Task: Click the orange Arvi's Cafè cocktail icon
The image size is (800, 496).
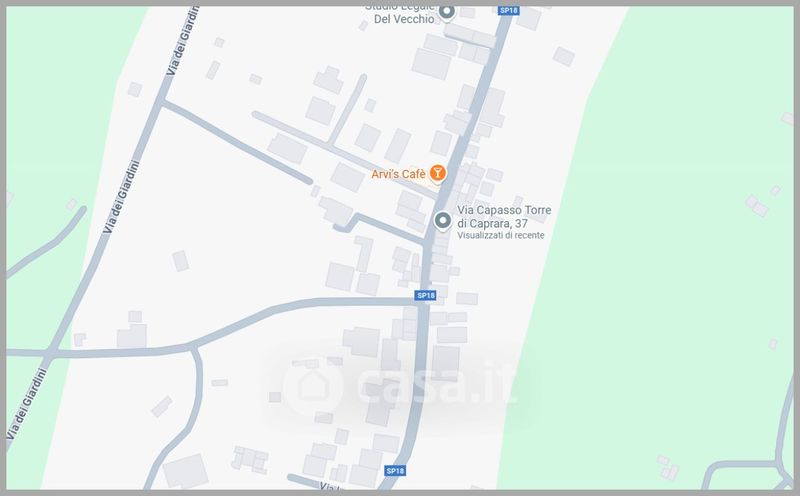Action: pos(437,173)
